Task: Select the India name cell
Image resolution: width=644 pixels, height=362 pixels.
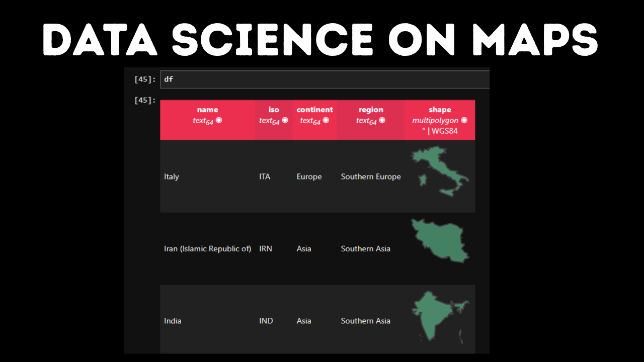Action: pos(207,320)
